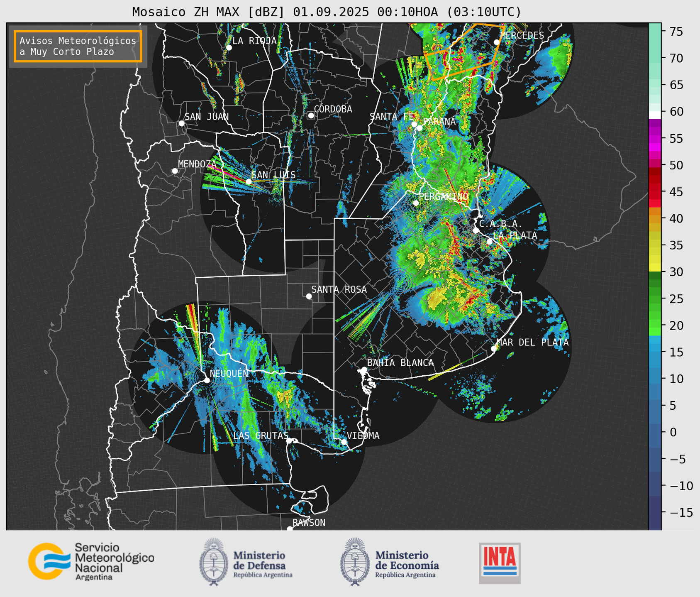The width and height of the screenshot is (700, 597).
Task: Click the SANTA ROSA city marker
Action: [309, 296]
